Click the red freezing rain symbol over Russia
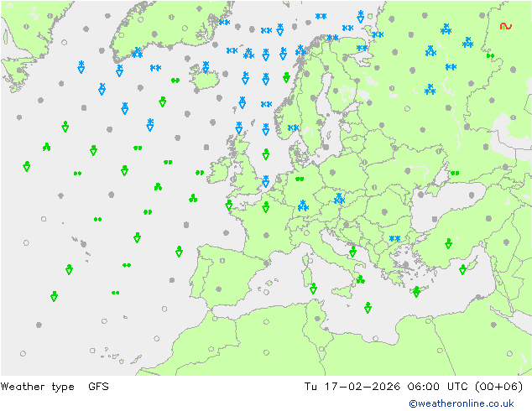Screen dimensions: 532x411 pyautogui.click(x=505, y=26)
